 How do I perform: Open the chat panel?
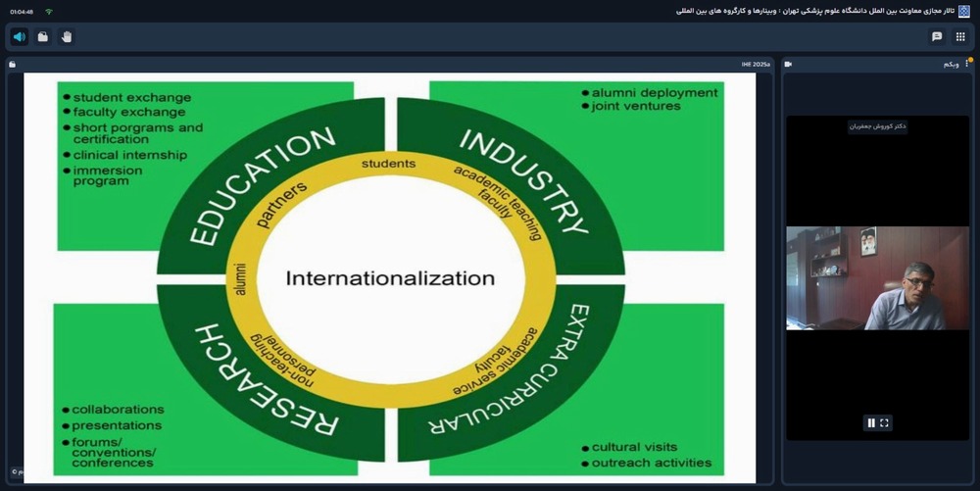coord(937,37)
